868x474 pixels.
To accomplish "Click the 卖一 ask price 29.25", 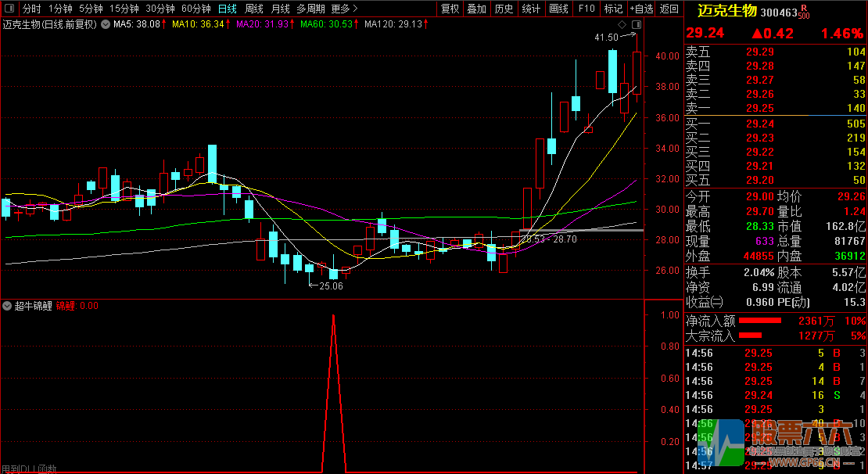I will pos(759,108).
